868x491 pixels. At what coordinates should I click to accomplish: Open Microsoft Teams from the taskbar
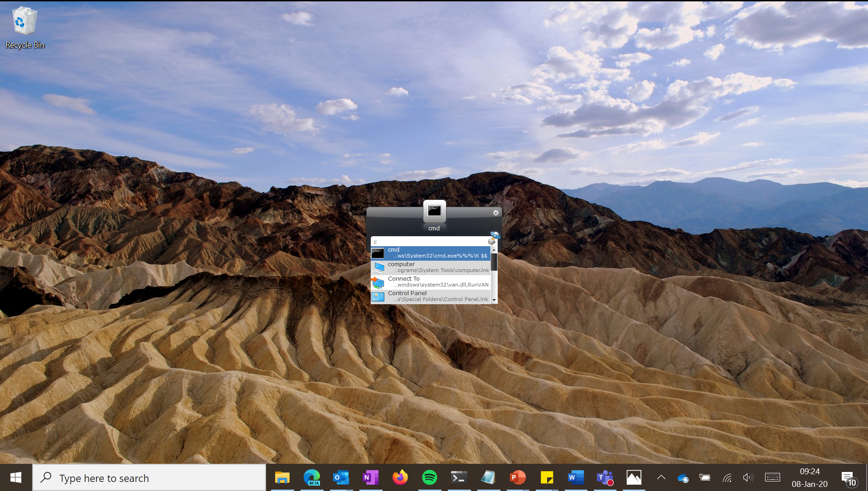[x=605, y=477]
